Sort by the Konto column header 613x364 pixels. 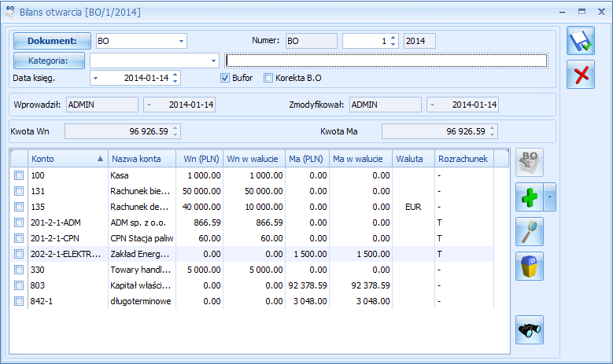68,159
